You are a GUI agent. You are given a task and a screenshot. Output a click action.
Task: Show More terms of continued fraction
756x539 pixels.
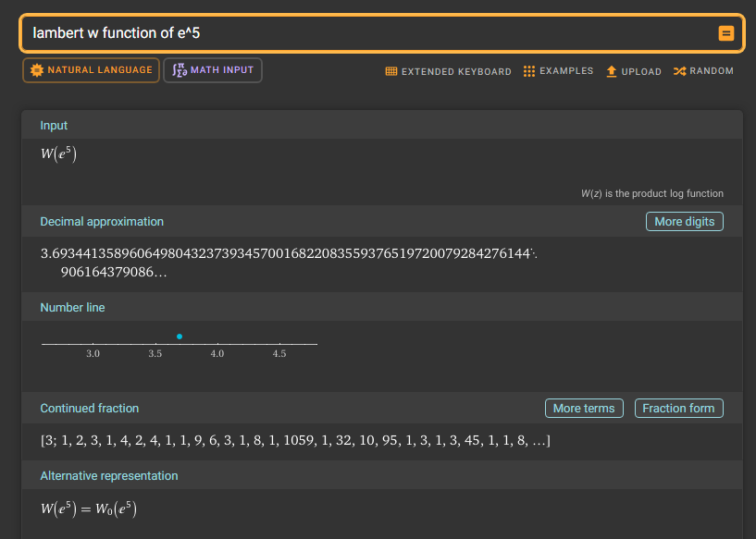tap(584, 409)
